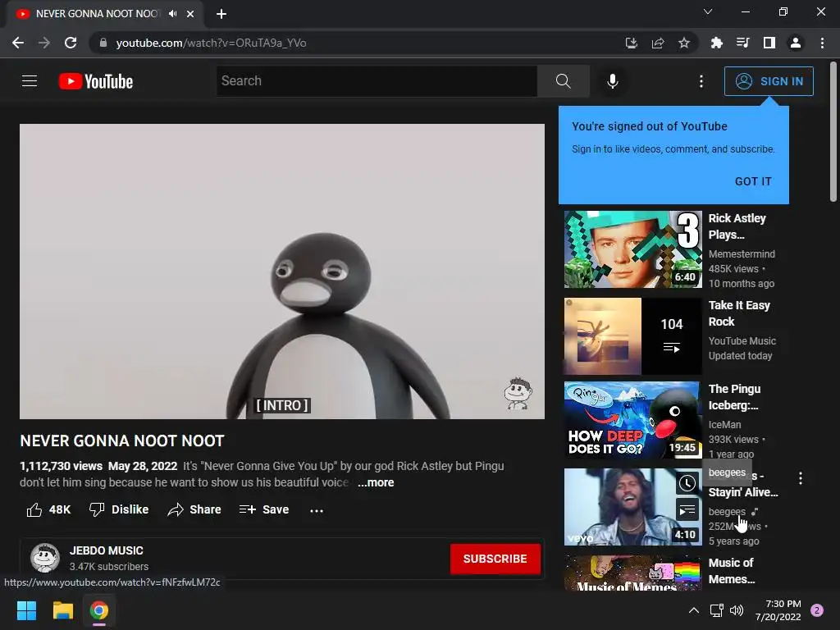Open the JEBDO MUSIC channel name link
This screenshot has width=840, height=630.
click(x=106, y=550)
